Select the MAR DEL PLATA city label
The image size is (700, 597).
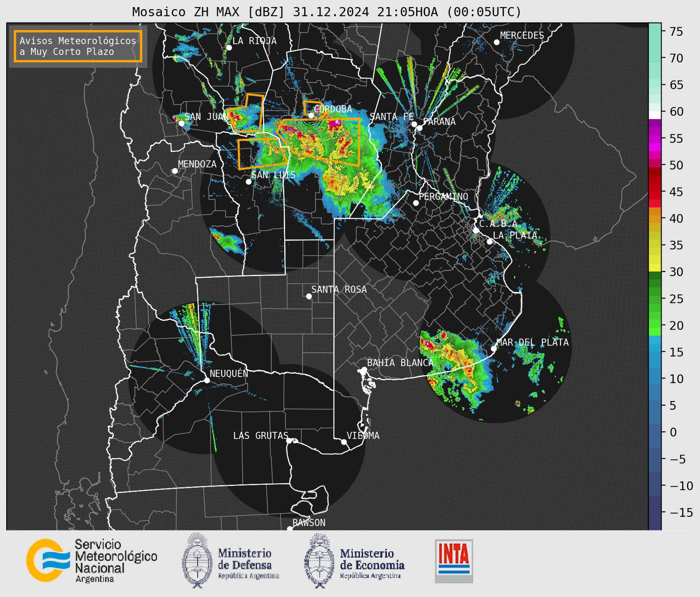click(533, 343)
